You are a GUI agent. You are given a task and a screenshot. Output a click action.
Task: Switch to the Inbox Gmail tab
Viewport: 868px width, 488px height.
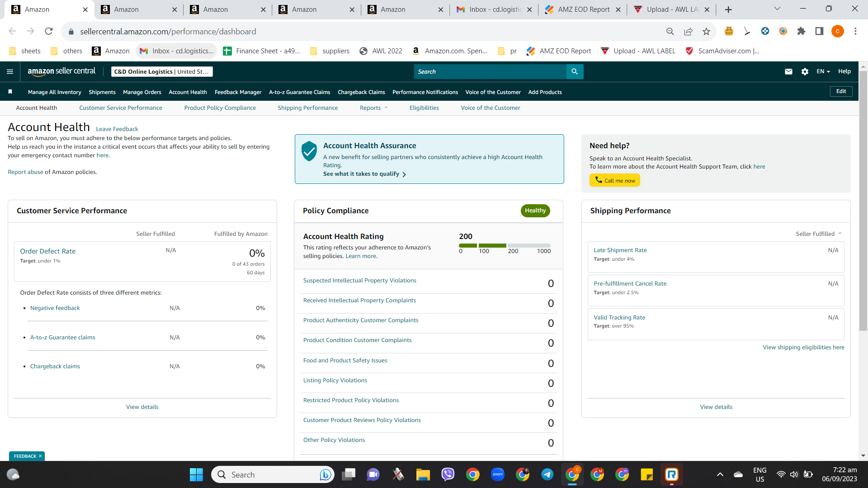(x=495, y=9)
